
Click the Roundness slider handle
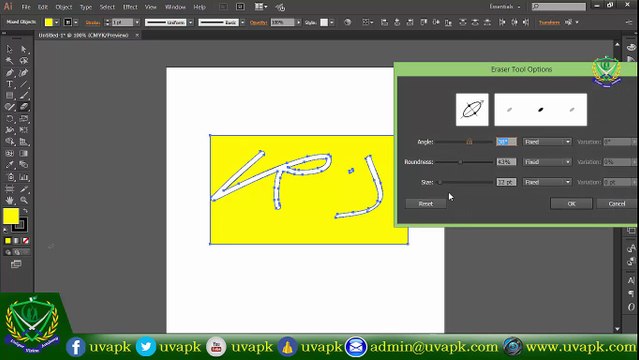(x=460, y=162)
